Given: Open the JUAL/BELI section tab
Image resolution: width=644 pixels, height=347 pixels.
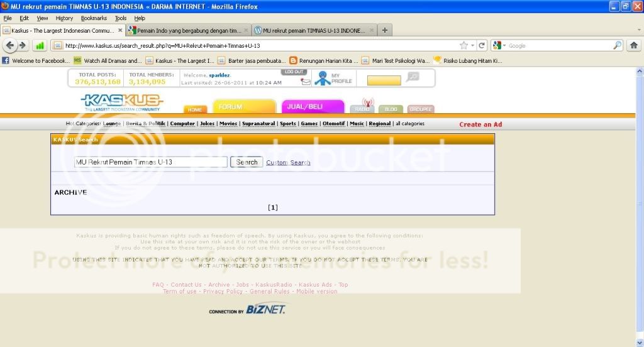Looking at the screenshot, I should tap(313, 106).
